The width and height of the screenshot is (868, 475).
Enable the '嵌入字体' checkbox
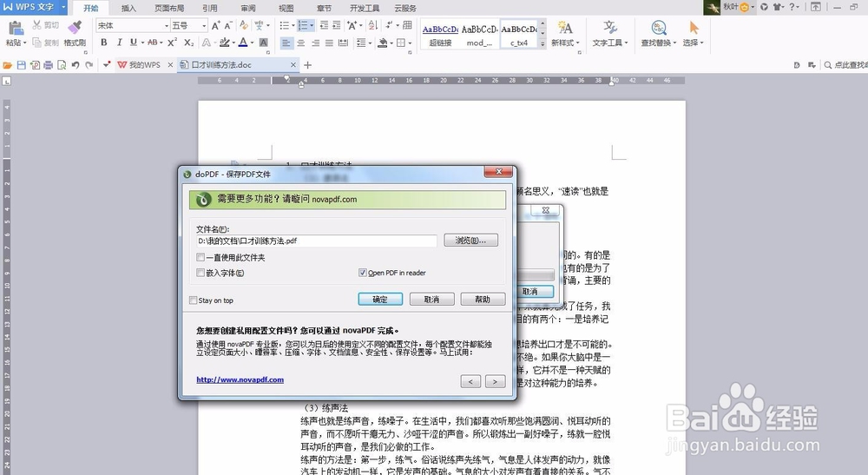pos(201,273)
